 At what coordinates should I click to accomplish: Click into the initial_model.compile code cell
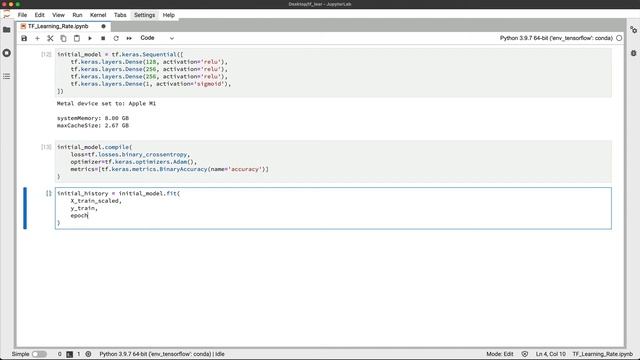[x=333, y=161]
